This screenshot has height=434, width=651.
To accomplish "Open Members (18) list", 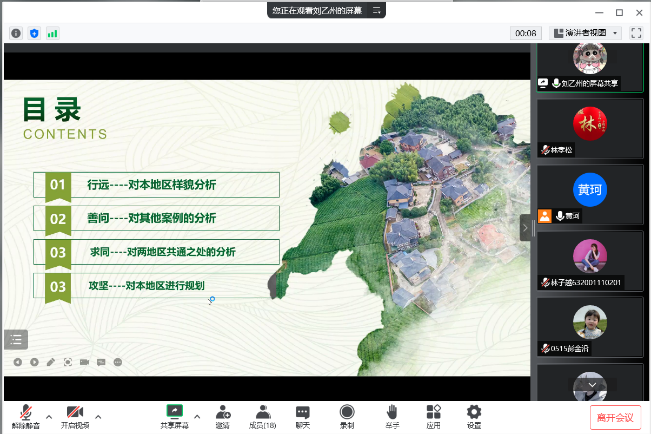I will point(262,411).
